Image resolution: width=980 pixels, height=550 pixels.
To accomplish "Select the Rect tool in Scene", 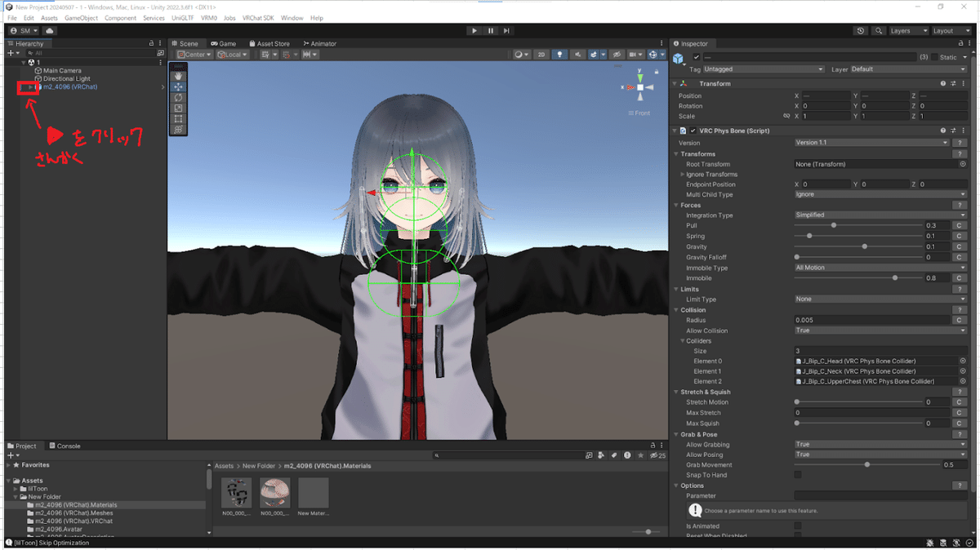I will (x=178, y=119).
